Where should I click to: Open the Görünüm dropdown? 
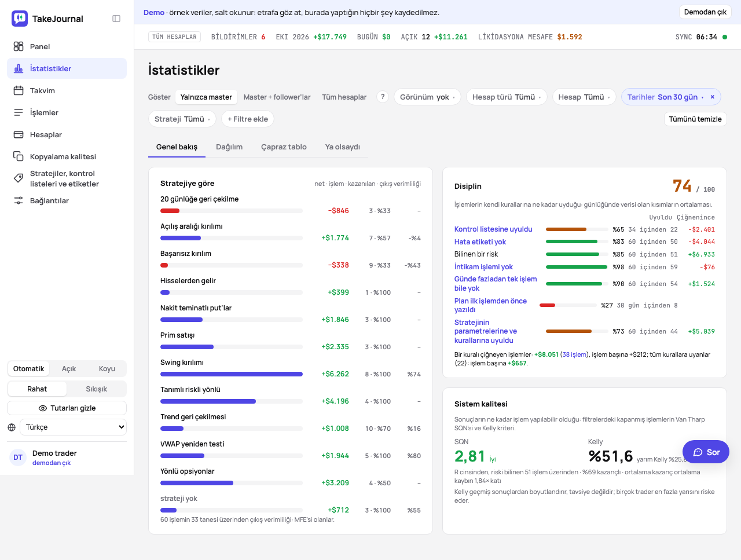pos(427,97)
